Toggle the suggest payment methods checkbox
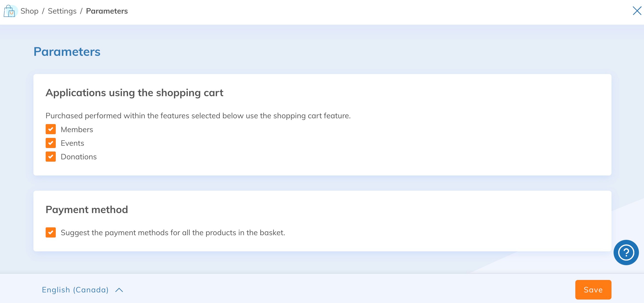644x303 pixels. [51, 233]
